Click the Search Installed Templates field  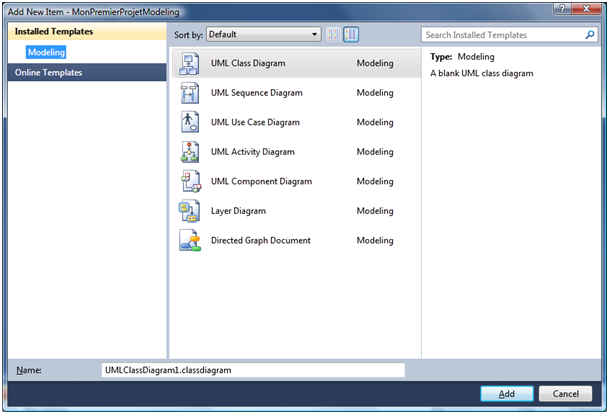coord(503,35)
